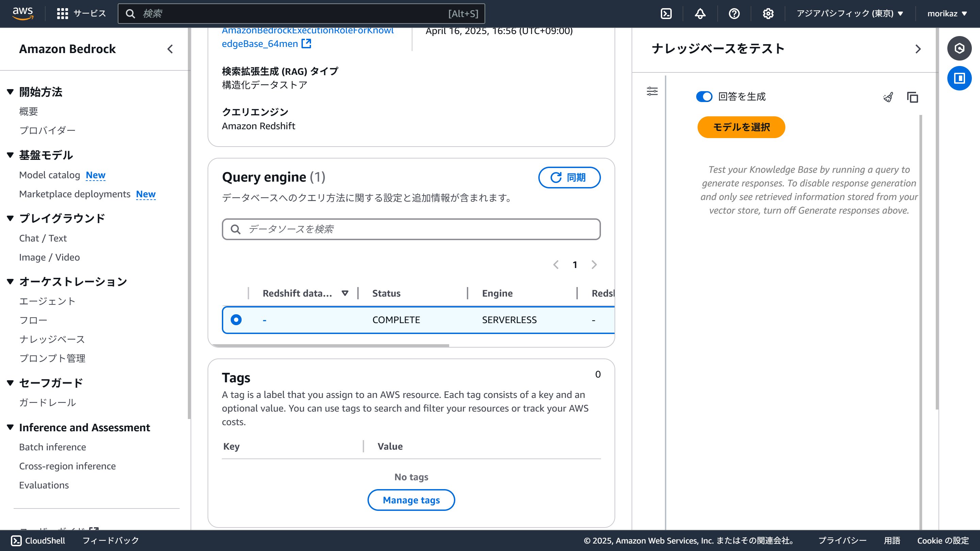Open ナレッジベース in the sidebar
Viewport: 980px width, 551px height.
52,339
